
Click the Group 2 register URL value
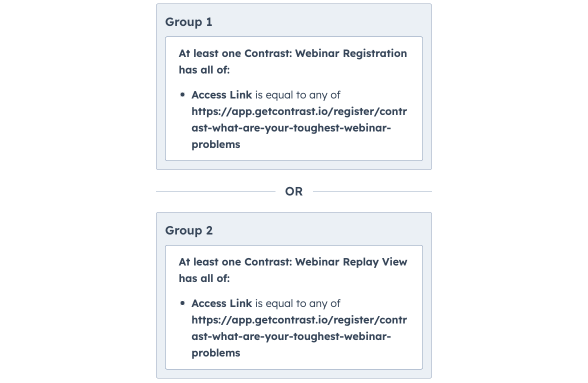tap(299, 336)
